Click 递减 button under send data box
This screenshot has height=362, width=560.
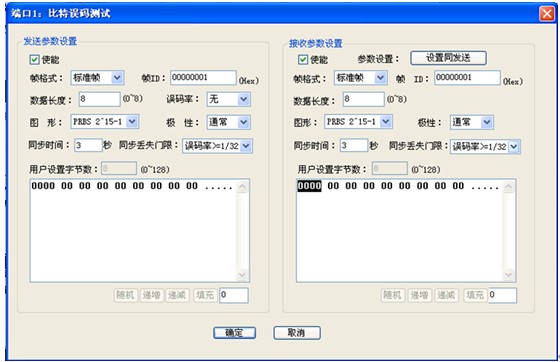[177, 295]
